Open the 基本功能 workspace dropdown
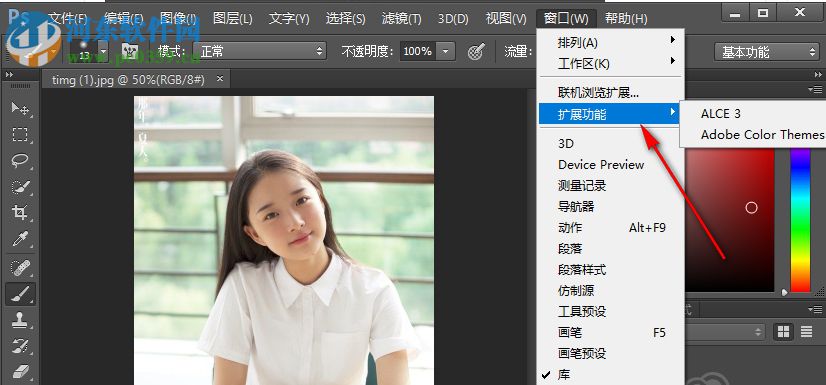The width and height of the screenshot is (826, 385). 766,52
